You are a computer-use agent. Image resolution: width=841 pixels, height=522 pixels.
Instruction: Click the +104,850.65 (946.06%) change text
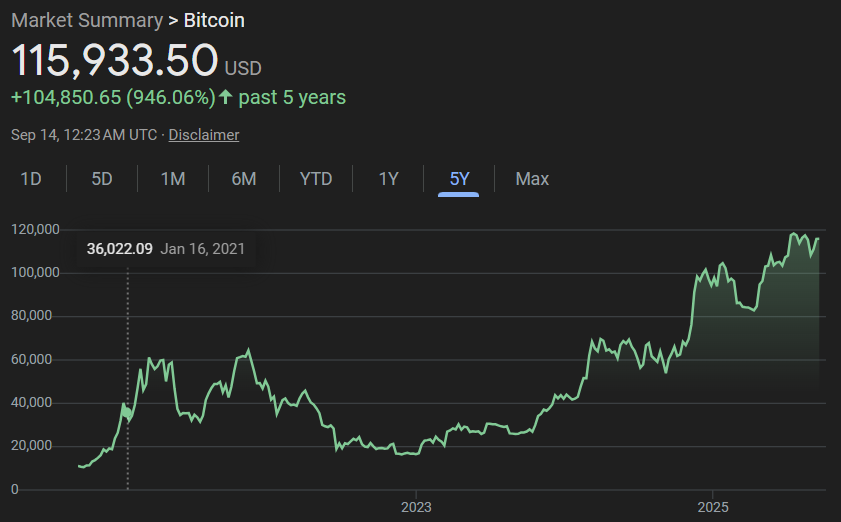113,98
